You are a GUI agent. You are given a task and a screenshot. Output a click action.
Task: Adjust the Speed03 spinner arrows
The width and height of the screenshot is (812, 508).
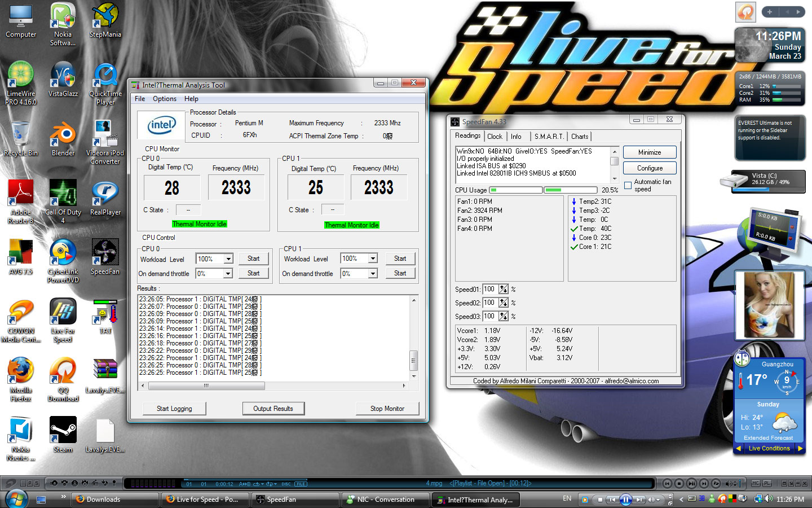coord(504,316)
